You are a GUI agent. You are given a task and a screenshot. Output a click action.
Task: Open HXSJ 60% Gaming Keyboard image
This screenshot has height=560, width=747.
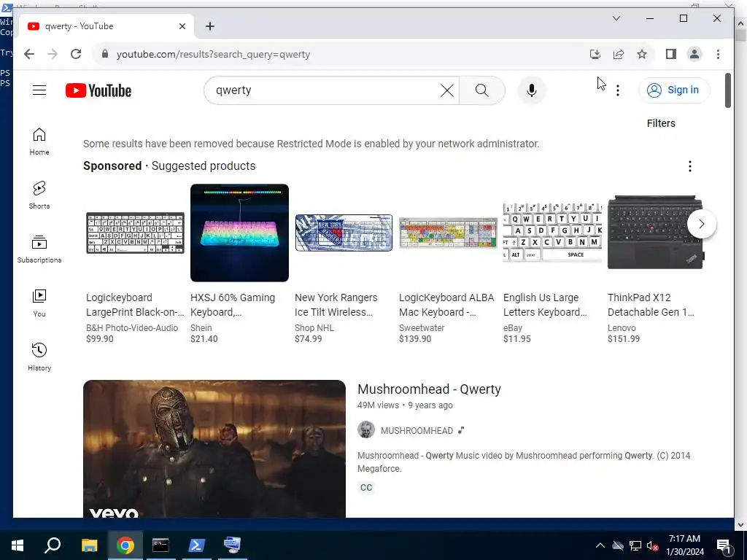(239, 233)
